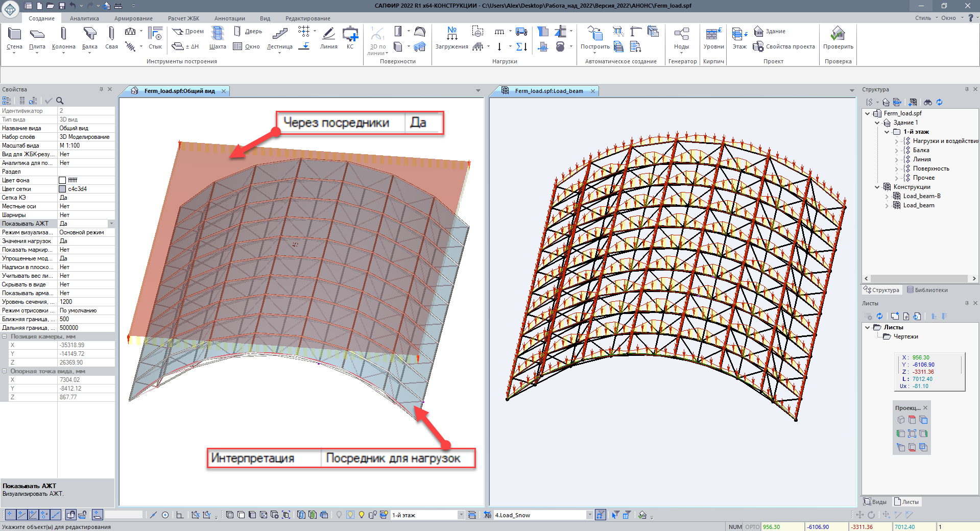
Task: Expand the Load_beam-B tree item
Action: [887, 196]
